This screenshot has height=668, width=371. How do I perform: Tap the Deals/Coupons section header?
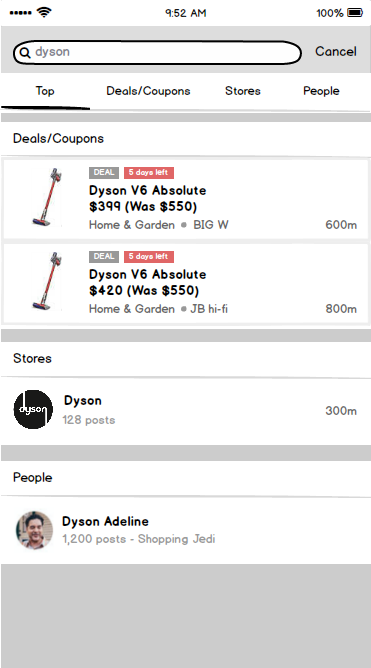[x=58, y=138]
